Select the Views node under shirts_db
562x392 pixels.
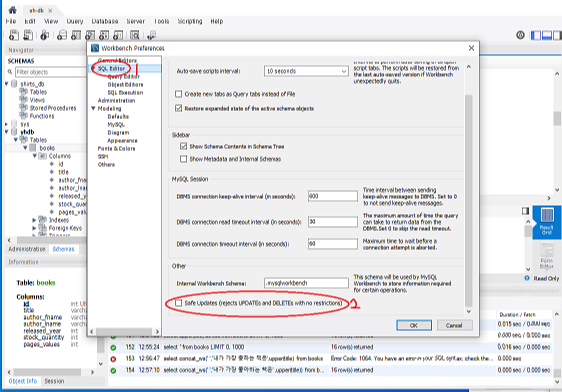click(37, 100)
